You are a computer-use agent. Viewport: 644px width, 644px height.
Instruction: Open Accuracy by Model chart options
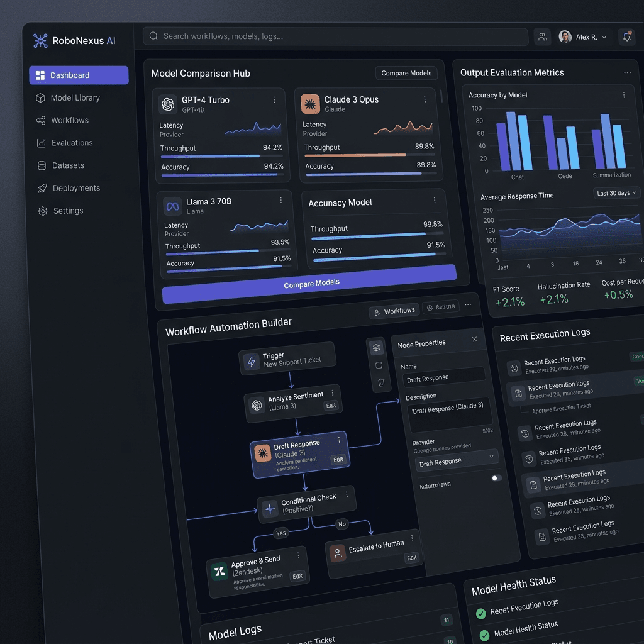[624, 95]
